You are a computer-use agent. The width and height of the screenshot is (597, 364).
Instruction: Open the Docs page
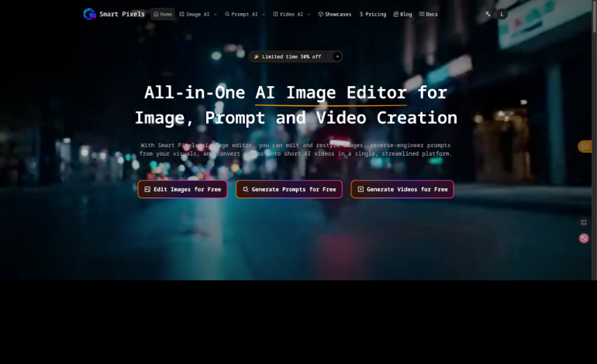tap(428, 14)
